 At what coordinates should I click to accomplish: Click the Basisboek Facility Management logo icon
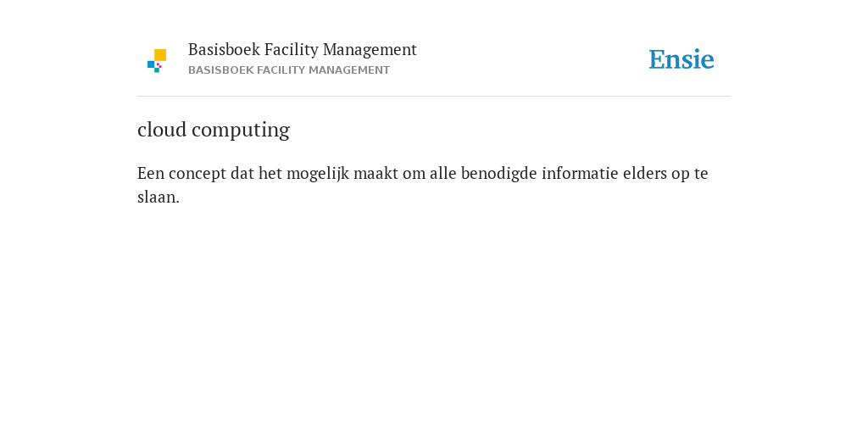tap(157, 61)
